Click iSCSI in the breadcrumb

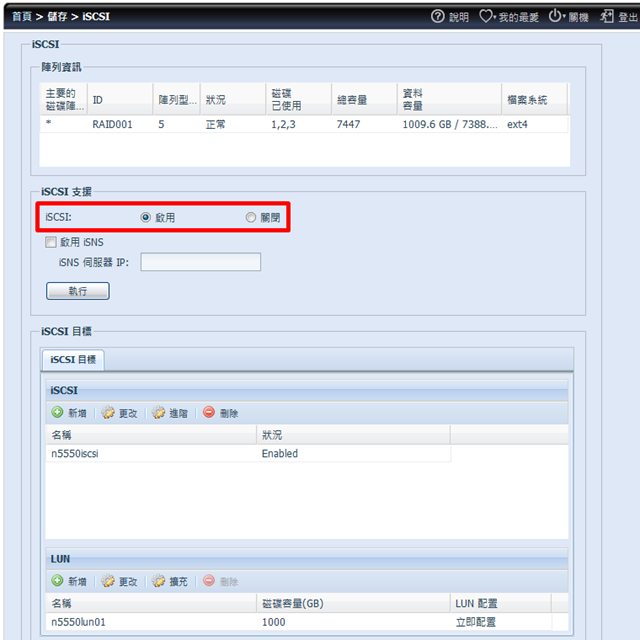click(96, 16)
